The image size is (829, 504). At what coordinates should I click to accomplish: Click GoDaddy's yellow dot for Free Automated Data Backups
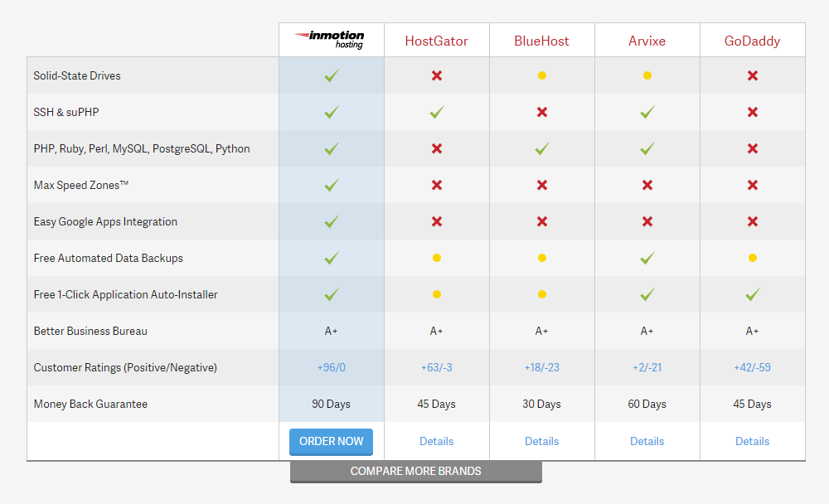(752, 258)
